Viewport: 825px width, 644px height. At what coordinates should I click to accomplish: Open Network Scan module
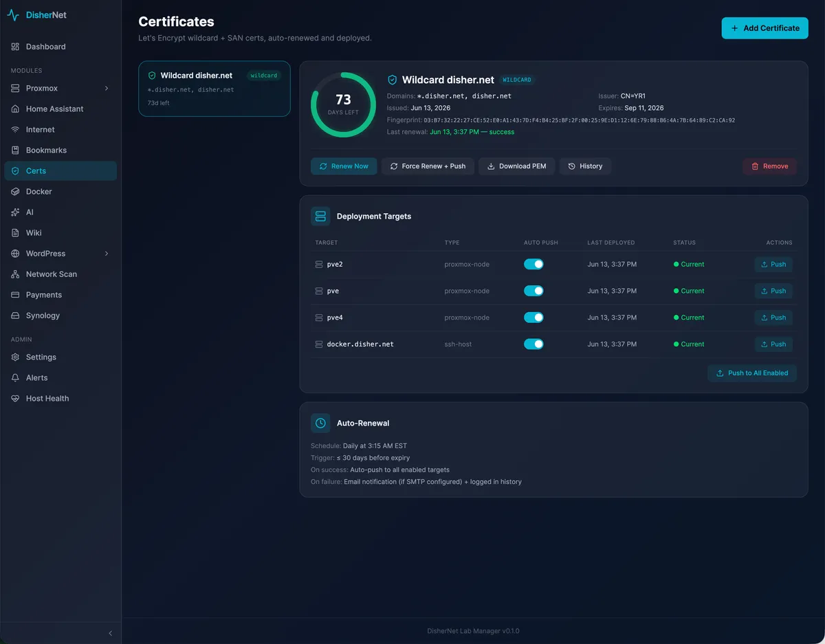coord(60,274)
